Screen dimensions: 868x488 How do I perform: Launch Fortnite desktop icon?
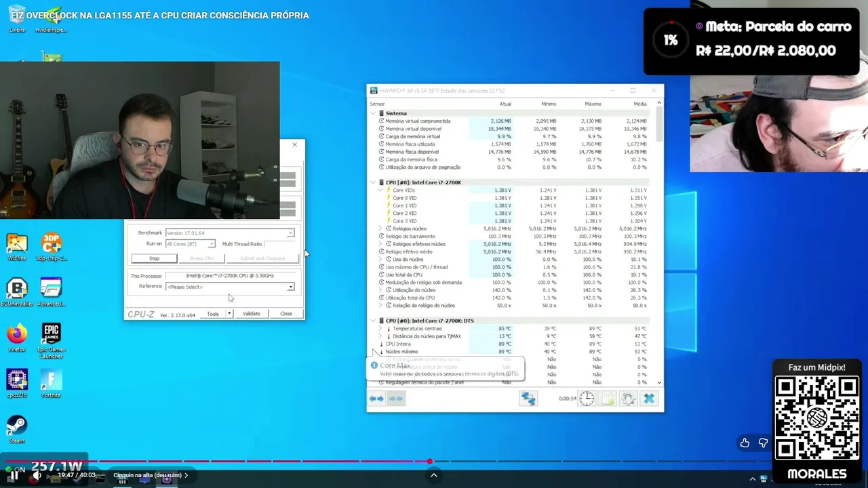[51, 383]
